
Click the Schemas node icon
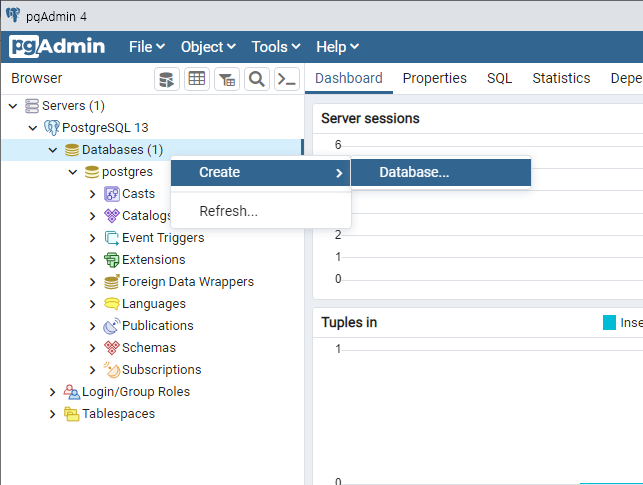pos(112,348)
